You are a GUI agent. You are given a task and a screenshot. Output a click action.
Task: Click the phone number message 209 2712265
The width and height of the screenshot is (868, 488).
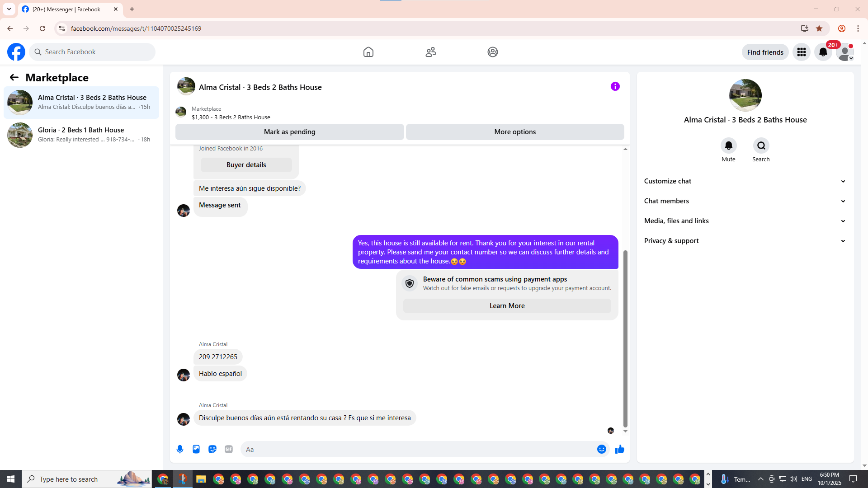click(x=218, y=357)
